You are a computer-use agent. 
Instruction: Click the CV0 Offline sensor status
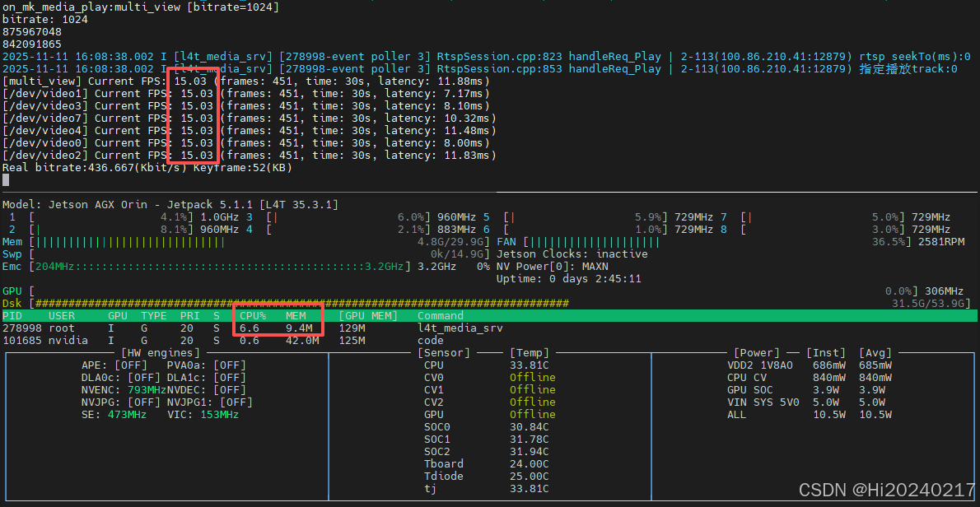pos(533,377)
